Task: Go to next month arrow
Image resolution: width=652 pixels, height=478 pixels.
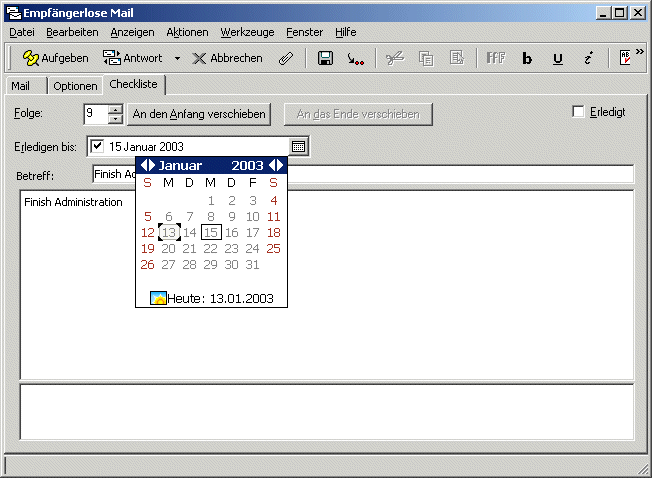Action: tap(152, 165)
